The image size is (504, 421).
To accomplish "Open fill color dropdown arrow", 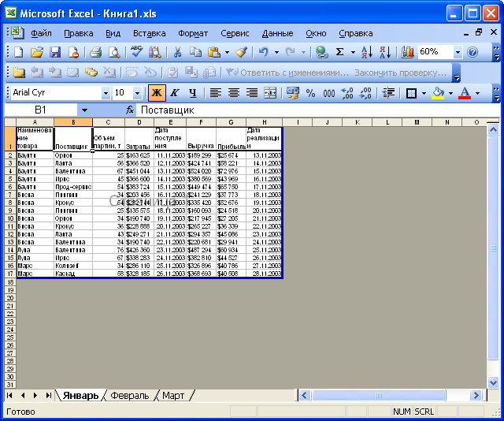I will 450,93.
